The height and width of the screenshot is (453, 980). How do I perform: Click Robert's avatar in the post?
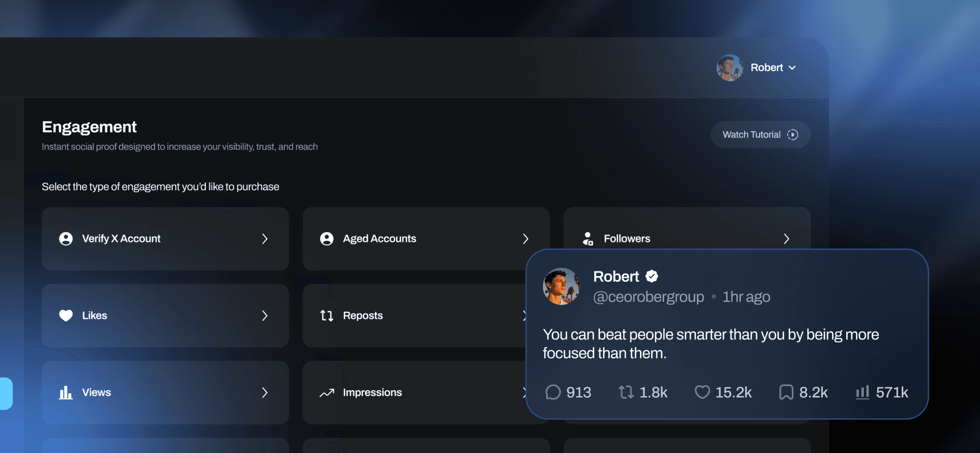click(561, 286)
